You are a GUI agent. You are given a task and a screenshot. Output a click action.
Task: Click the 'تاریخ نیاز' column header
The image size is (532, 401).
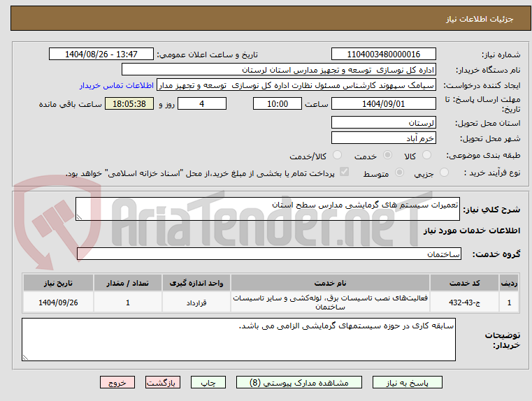click(x=58, y=283)
